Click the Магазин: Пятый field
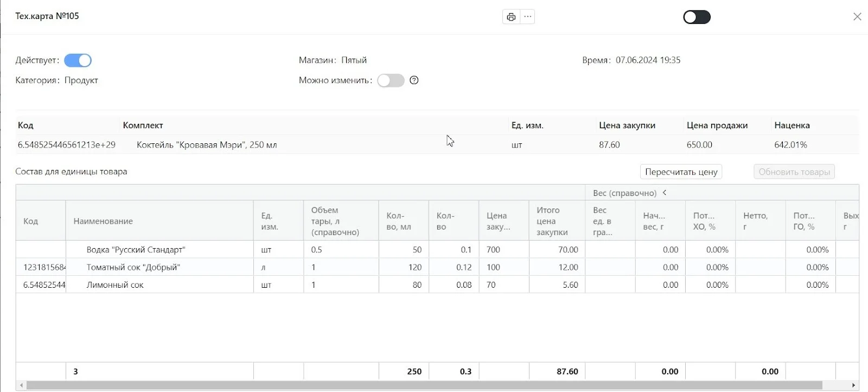Screen dimensions: 868x392 (x=333, y=60)
